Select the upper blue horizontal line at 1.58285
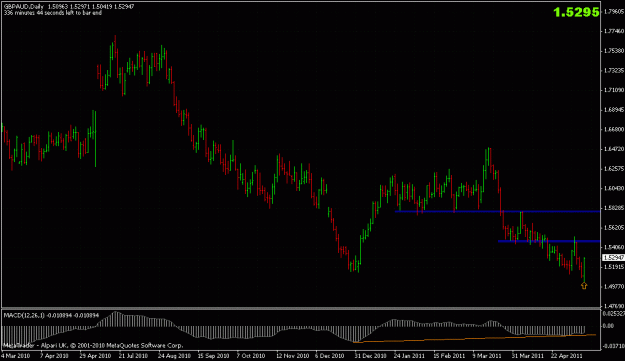The height and width of the screenshot is (361, 625). [497, 211]
